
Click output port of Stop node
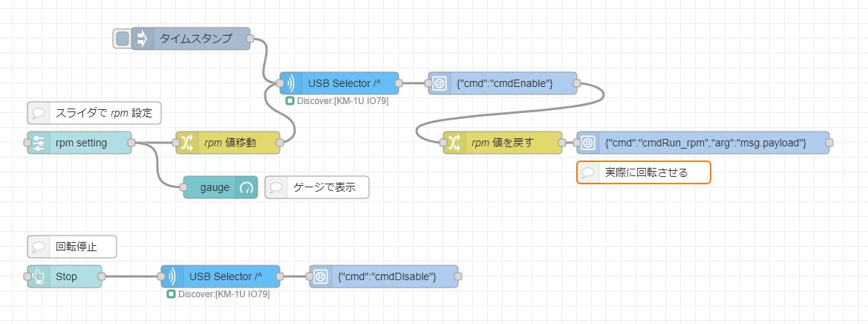tap(101, 276)
